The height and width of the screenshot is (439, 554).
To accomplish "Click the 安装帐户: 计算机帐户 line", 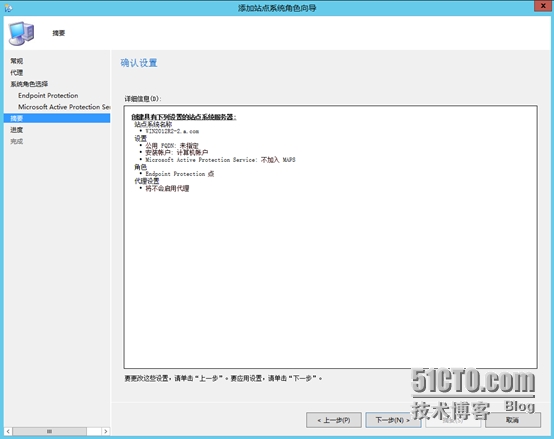I will point(177,152).
